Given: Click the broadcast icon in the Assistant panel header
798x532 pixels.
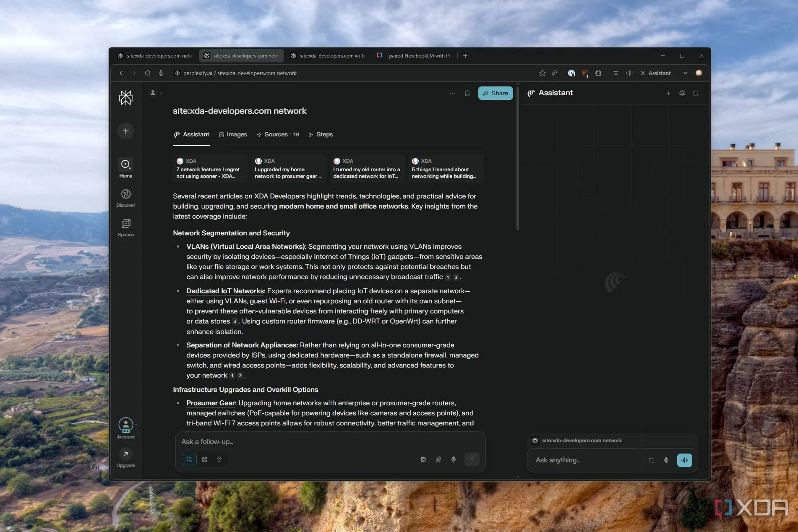Looking at the screenshot, I should (x=682, y=93).
